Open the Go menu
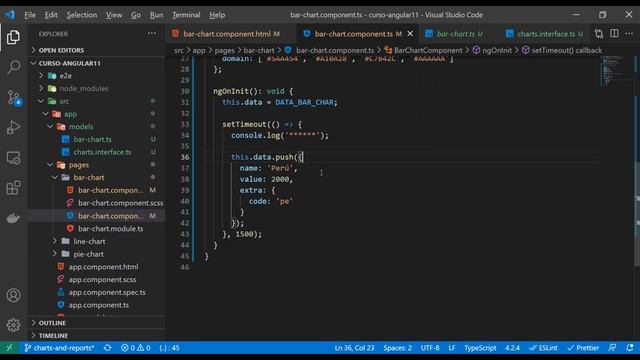The image size is (640, 360). click(x=136, y=15)
